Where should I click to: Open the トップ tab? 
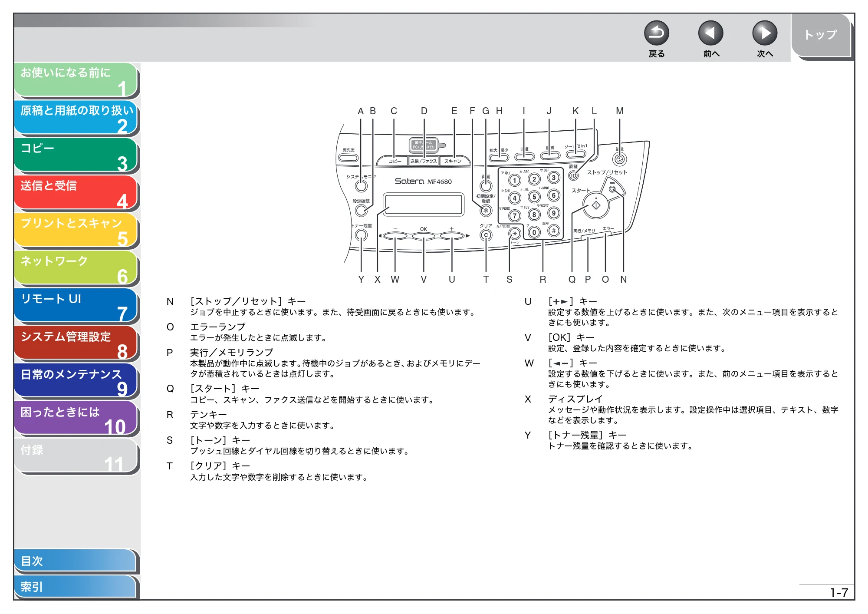(820, 35)
